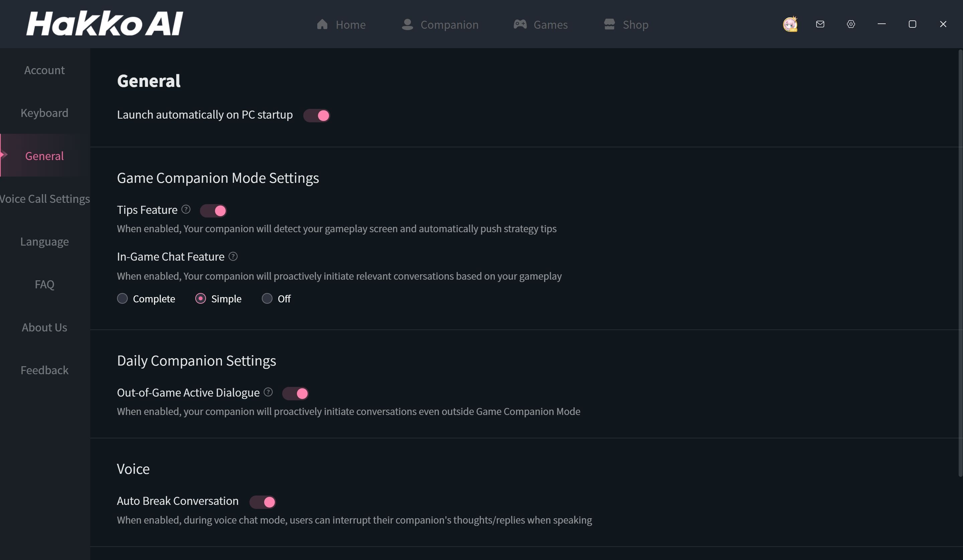Click the Shop storefront icon

[609, 24]
